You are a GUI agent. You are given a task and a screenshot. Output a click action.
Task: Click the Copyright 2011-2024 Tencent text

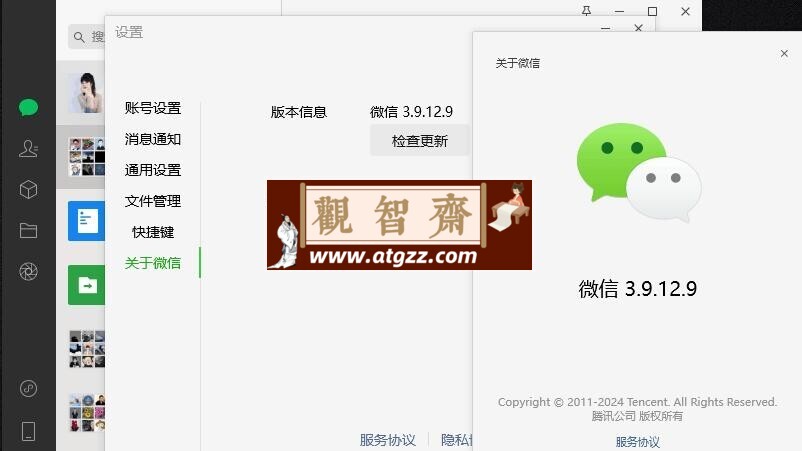coord(637,402)
